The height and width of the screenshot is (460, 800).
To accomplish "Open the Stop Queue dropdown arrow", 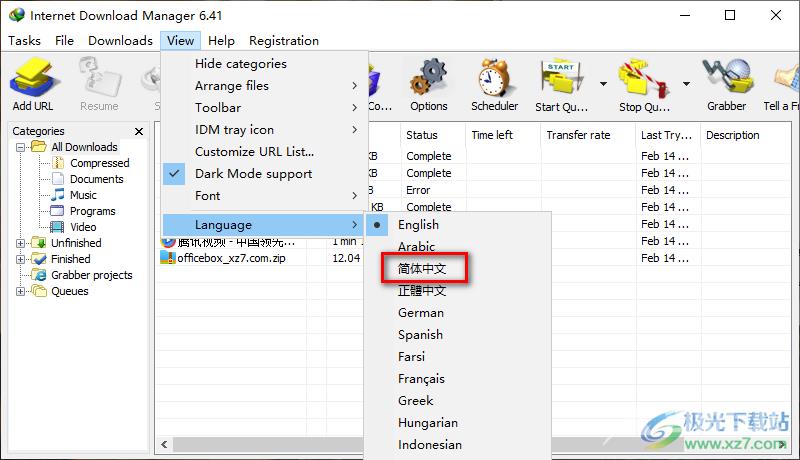I will 686,84.
